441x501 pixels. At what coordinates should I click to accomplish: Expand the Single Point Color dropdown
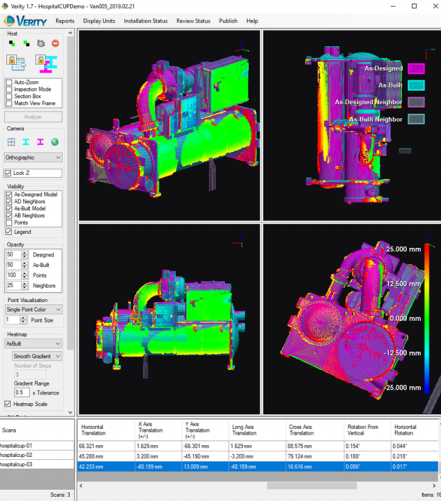pos(33,309)
